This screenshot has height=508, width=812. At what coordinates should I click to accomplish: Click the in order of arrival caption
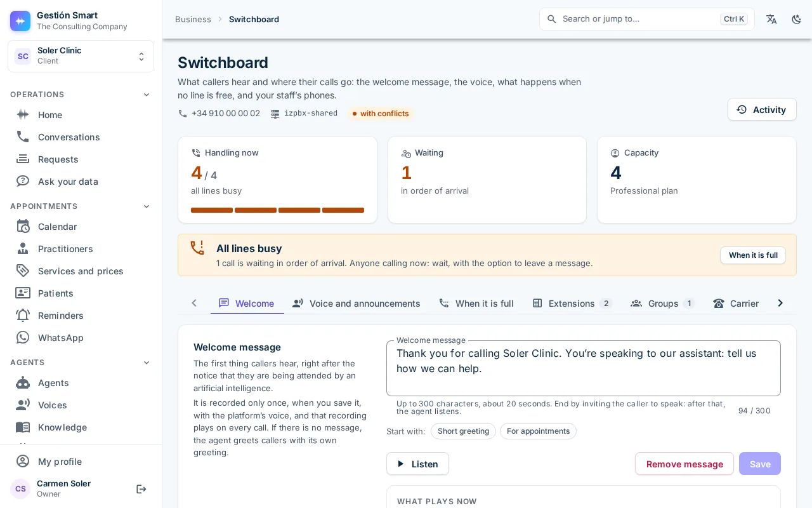click(x=435, y=190)
